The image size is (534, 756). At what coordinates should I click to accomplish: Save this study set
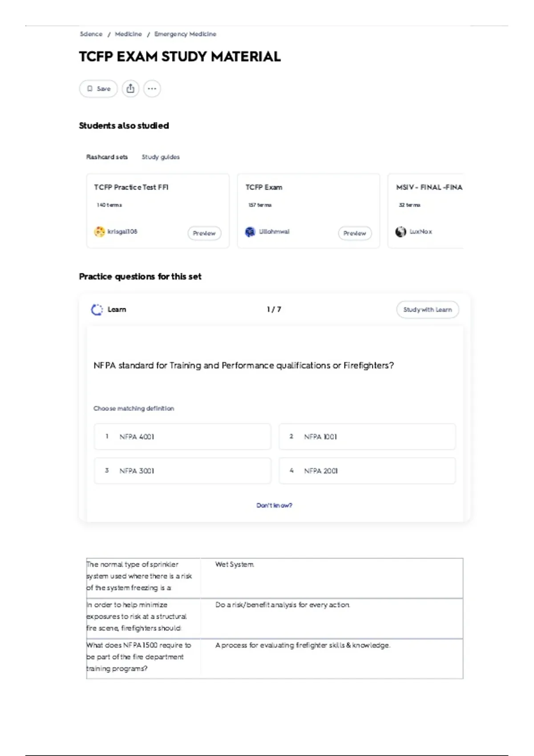tap(98, 88)
